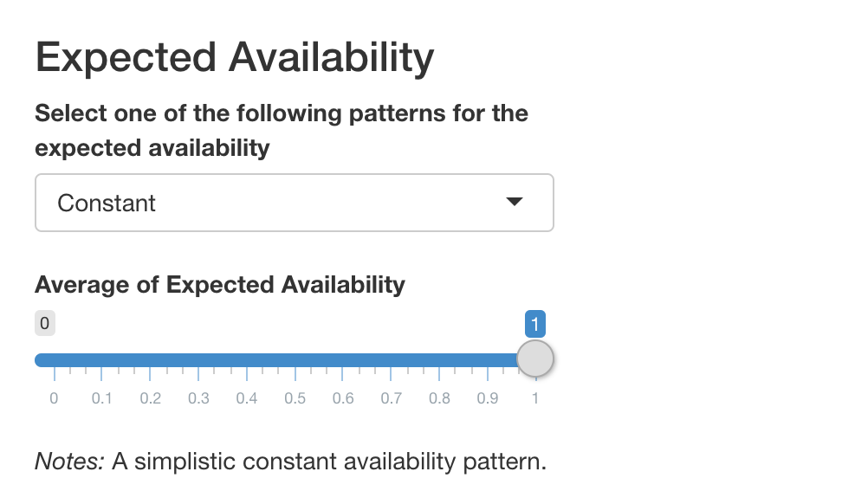Click the 'Average of Expected Availability' label

coord(220,284)
